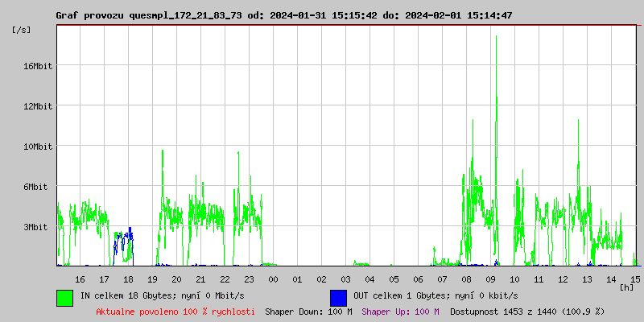644x322 pixels.
Task: Select hour 09 on the time axis
Action: [491, 279]
